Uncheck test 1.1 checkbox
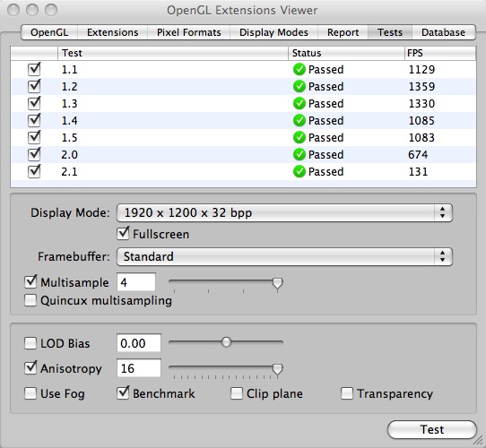This screenshot has height=448, width=486. tap(34, 69)
